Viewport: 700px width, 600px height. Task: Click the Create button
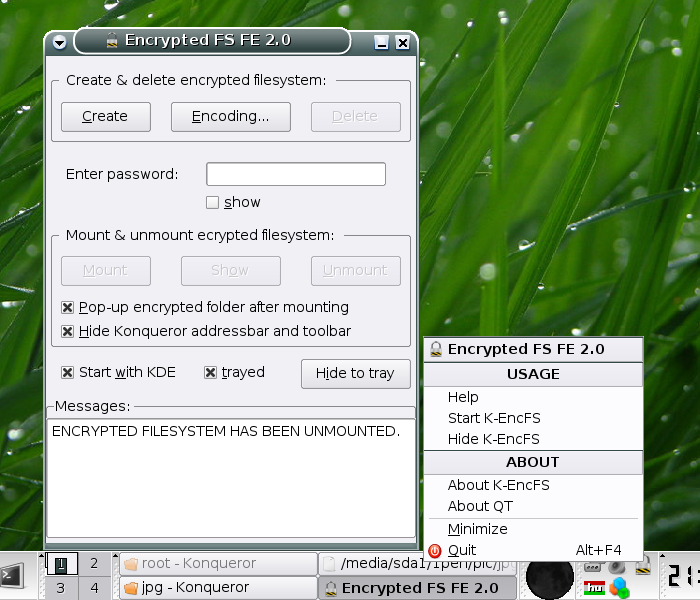coord(106,117)
